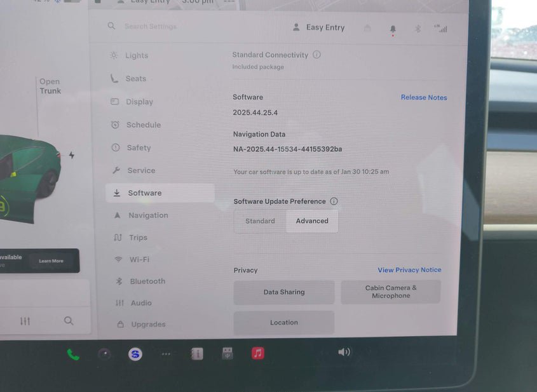The height and width of the screenshot is (392, 537).
Task: Tap the software version 2025.44.25.4 text
Action: pos(255,112)
